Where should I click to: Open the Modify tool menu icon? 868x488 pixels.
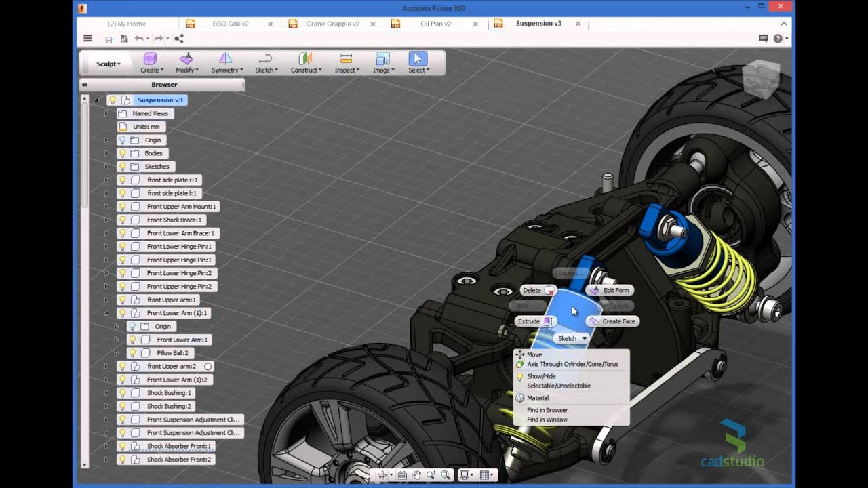(186, 59)
